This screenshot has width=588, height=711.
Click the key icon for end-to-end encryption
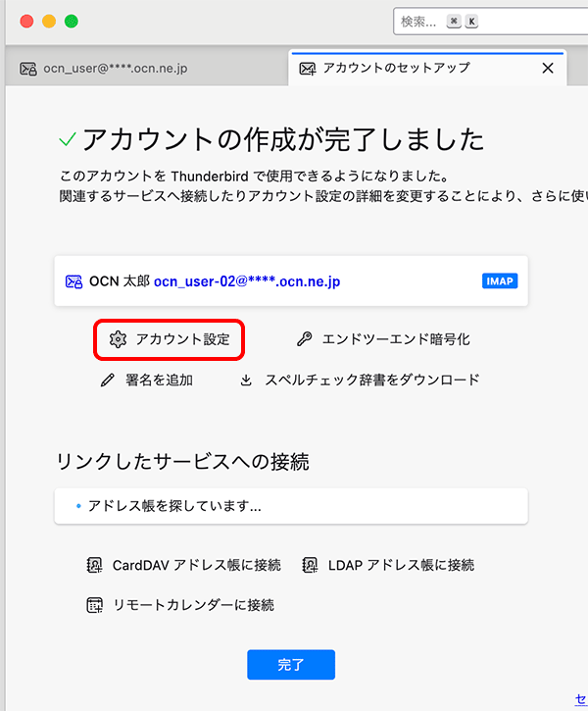click(x=305, y=339)
